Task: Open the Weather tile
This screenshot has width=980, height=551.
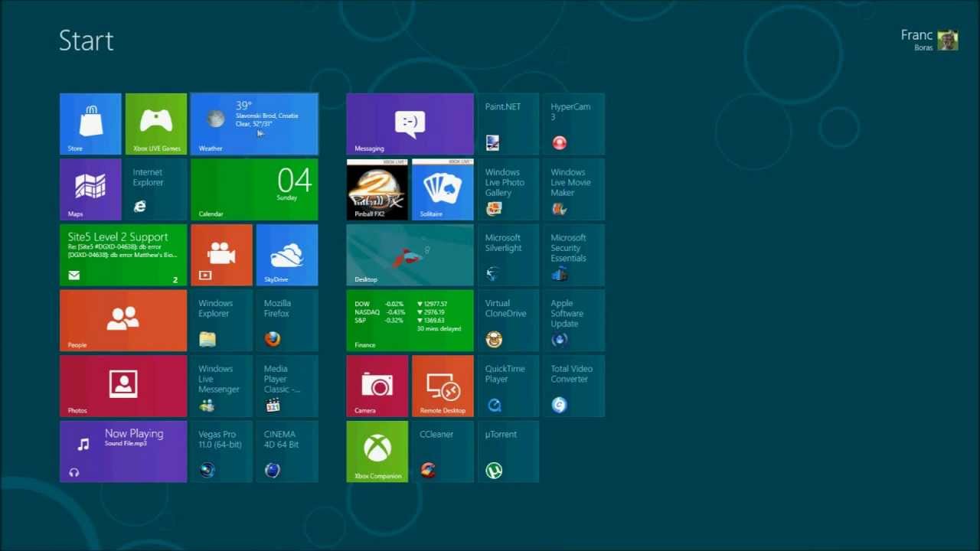Action: coord(254,124)
